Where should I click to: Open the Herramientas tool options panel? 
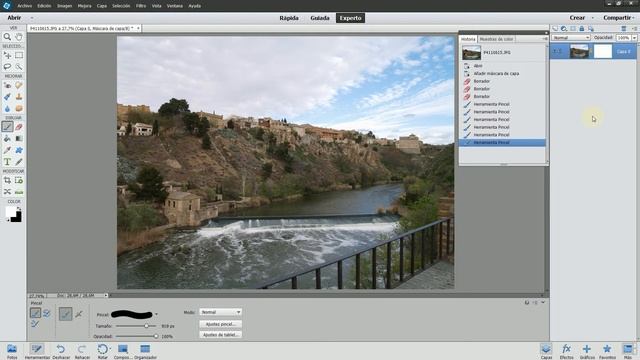[x=37, y=351]
